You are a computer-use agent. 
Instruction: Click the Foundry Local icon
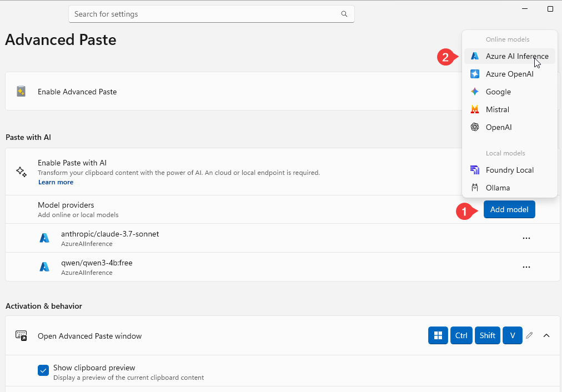click(475, 170)
